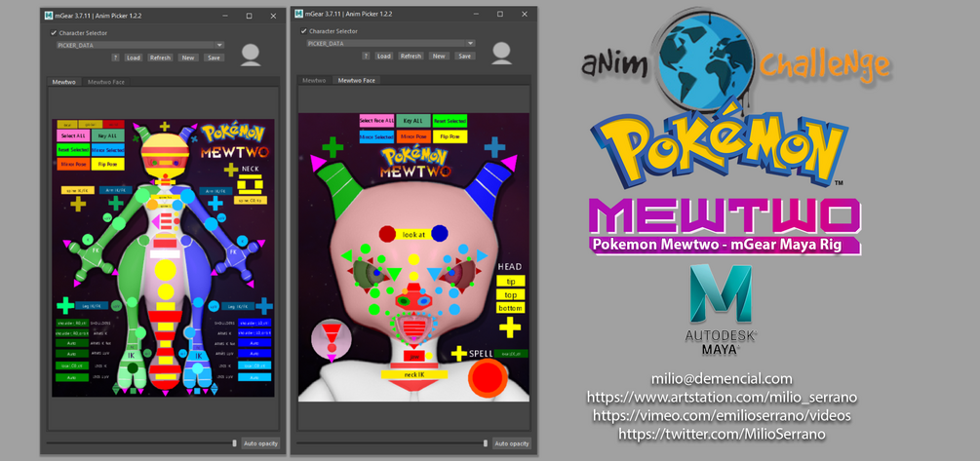The width and height of the screenshot is (980, 461).
Task: Select blue circle right of look at
Action: [440, 234]
